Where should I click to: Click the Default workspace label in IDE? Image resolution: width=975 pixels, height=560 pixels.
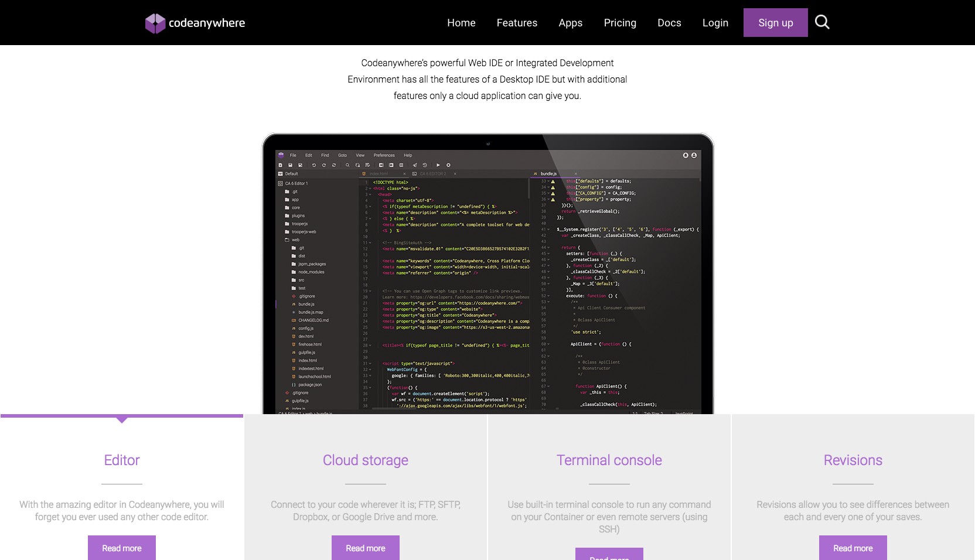291,174
